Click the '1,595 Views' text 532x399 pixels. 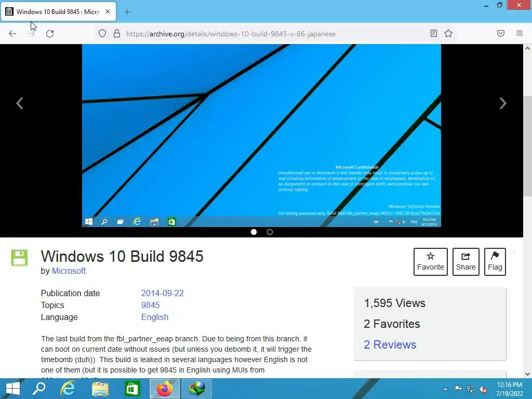[395, 303]
